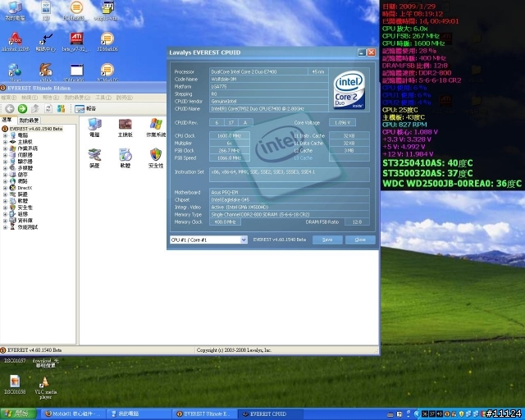Open the Motherboard (主機板) category icon in main pane

click(126, 128)
